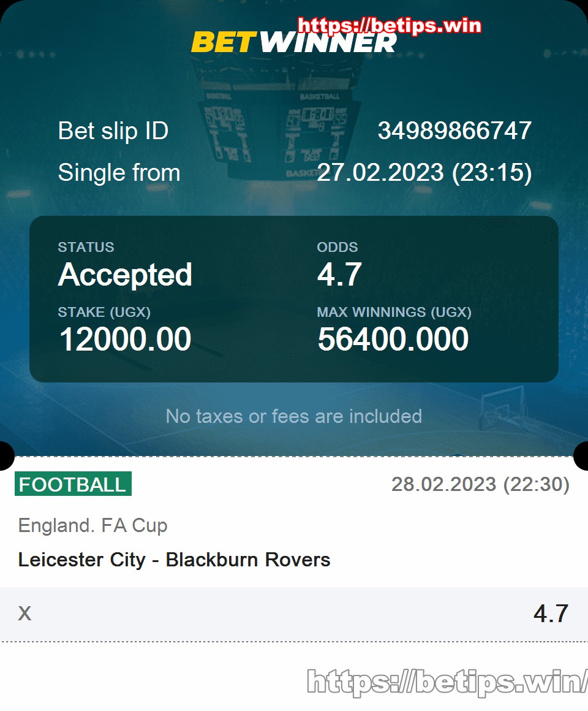Click the X draw selection row
This screenshot has width=588, height=711.
coord(294,614)
